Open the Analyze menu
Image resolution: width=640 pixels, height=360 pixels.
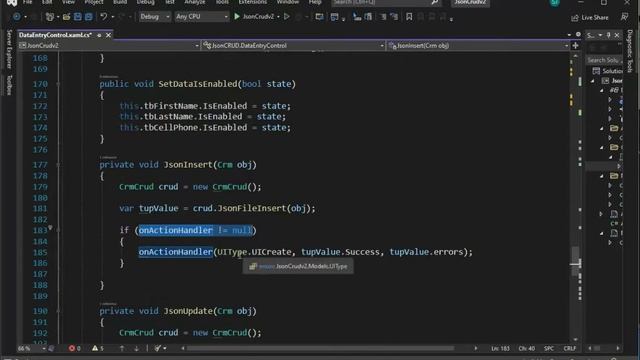pyautogui.click(x=195, y=2)
